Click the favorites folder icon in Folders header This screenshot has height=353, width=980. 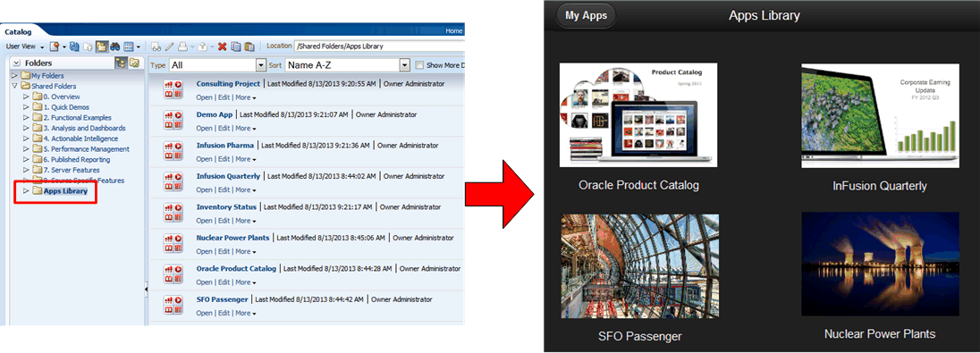coord(134,63)
